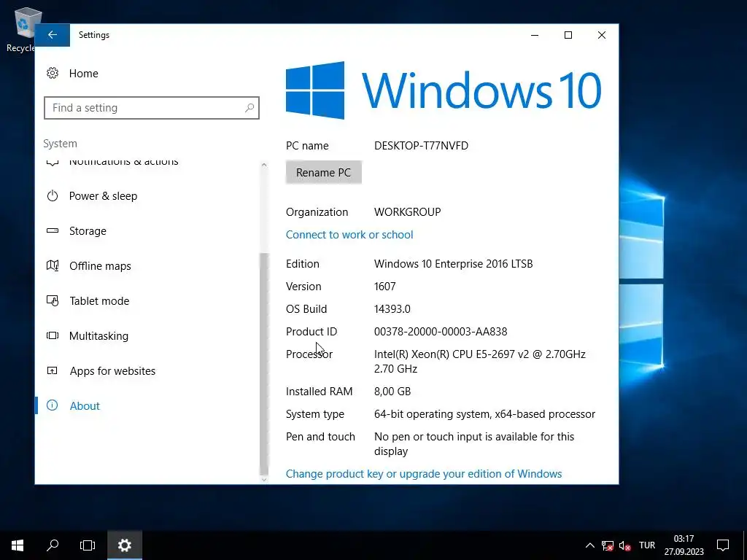Click the search magnifier in Find a setting
The height and width of the screenshot is (560, 747).
point(249,108)
